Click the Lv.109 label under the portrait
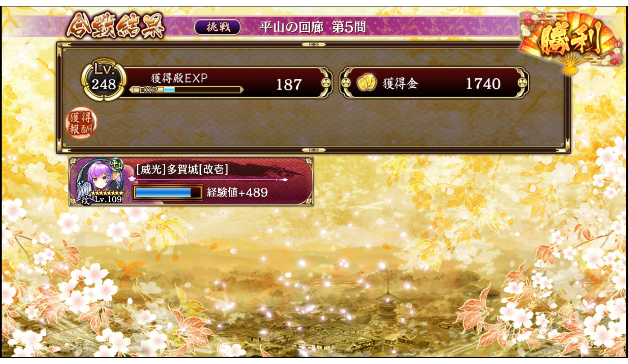Viewport: 628px width, 364px height. pyautogui.click(x=108, y=199)
